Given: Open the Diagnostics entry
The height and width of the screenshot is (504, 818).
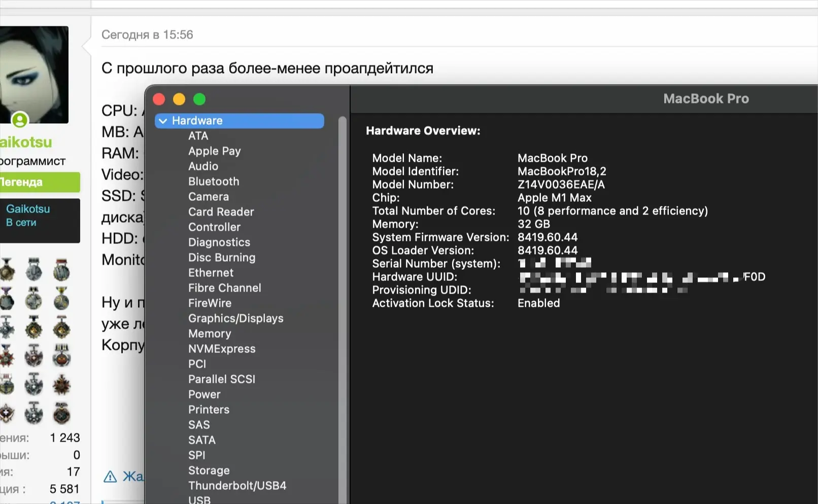Looking at the screenshot, I should click(x=219, y=242).
